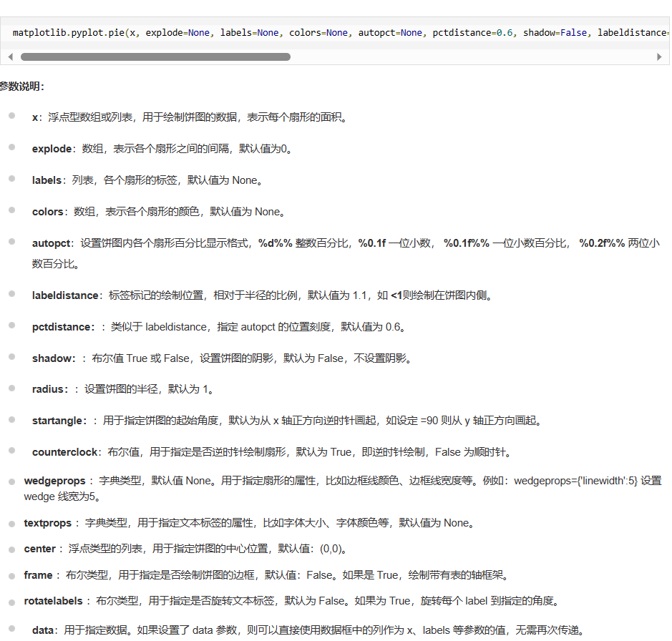Click 'pctdistance=0.6' in the code signature
672x641 pixels.
472,33
